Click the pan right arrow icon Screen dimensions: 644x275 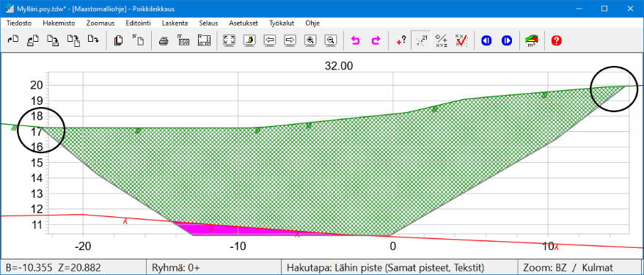290,40
